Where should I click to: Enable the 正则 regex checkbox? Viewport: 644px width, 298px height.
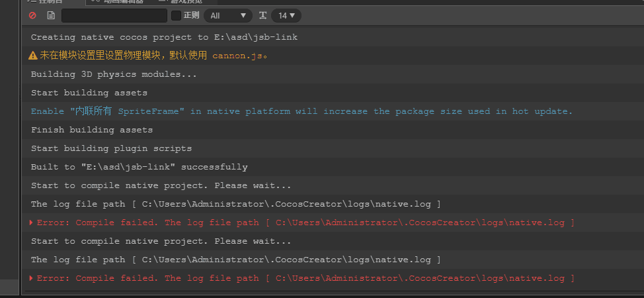coord(176,15)
